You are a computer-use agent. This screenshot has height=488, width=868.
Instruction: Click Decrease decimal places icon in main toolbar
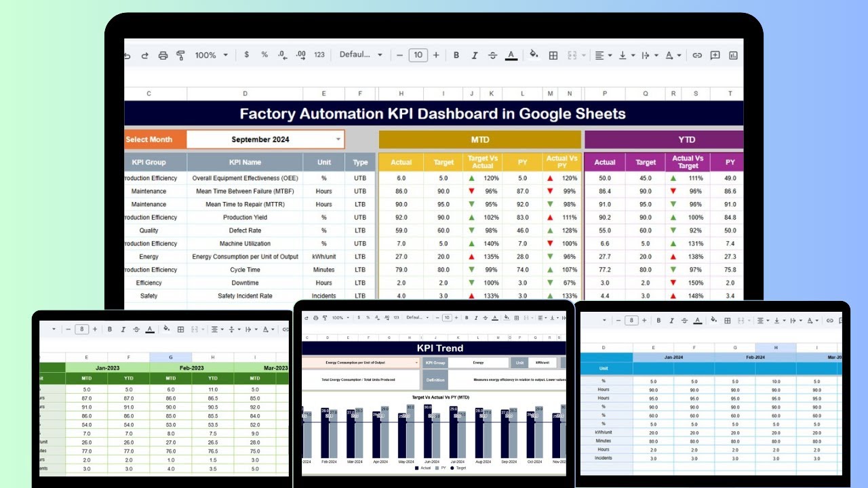282,55
